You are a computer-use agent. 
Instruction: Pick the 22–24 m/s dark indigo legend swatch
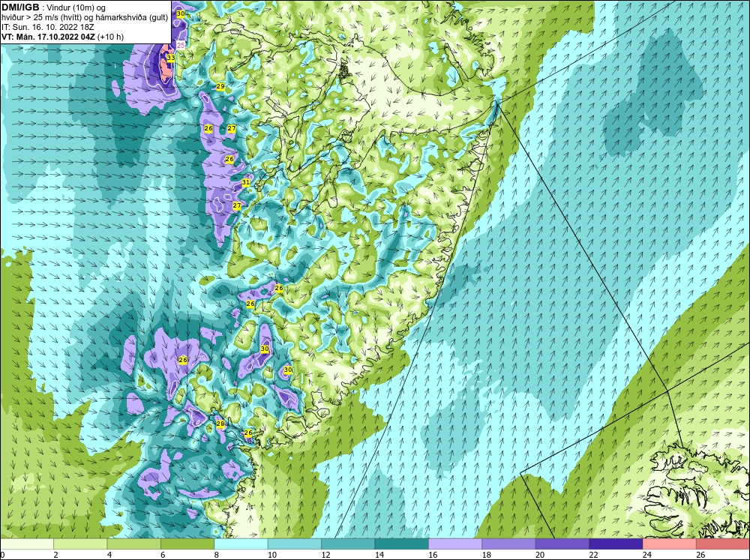[x=616, y=544]
